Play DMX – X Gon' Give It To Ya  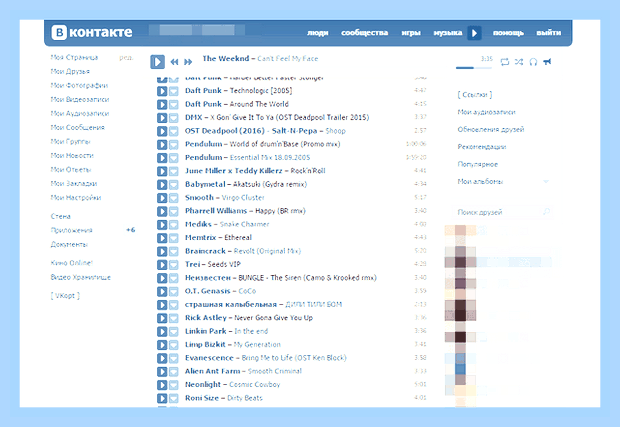pos(162,118)
